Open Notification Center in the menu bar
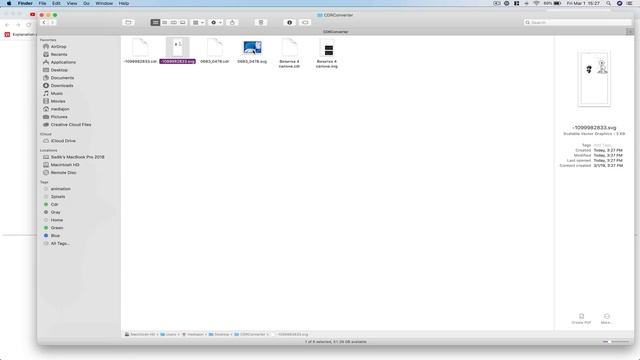This screenshot has width=640, height=360. [630, 3]
